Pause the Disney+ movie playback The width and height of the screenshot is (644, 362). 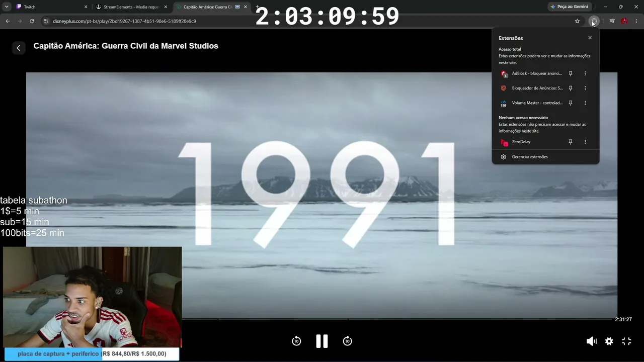pyautogui.click(x=322, y=341)
